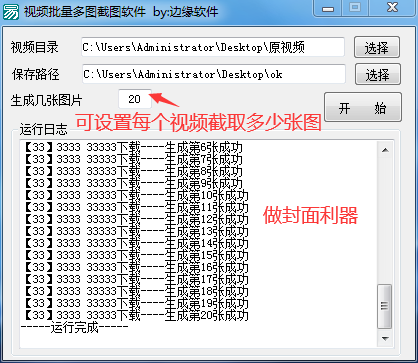Select log line 生成第18张成功
The height and width of the screenshot is (363, 418).
[136, 291]
